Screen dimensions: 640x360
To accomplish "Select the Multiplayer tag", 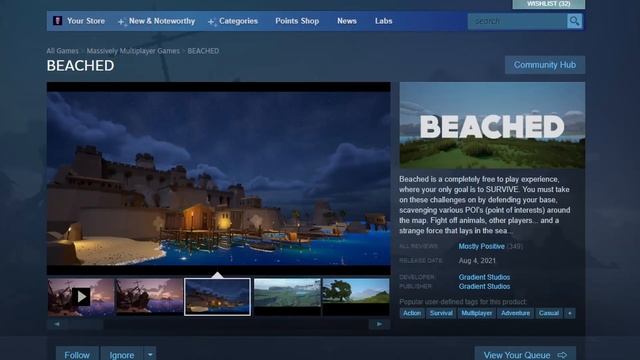I will coord(476,313).
